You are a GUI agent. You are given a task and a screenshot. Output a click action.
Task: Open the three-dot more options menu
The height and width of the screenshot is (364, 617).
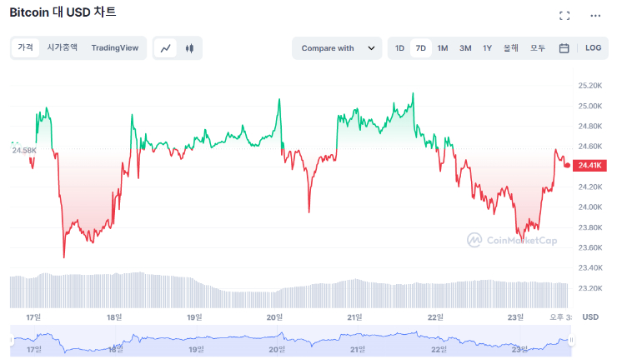tap(595, 16)
